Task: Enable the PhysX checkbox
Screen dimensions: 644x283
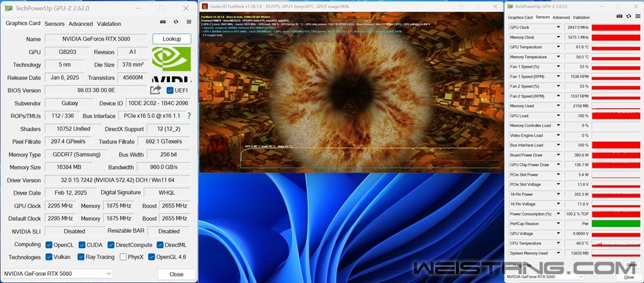Action: [x=123, y=257]
